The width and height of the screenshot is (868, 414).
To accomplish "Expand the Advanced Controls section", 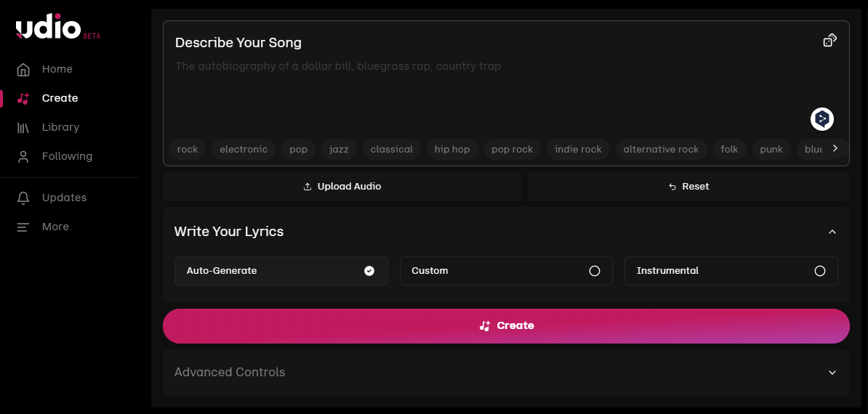I will pos(832,373).
